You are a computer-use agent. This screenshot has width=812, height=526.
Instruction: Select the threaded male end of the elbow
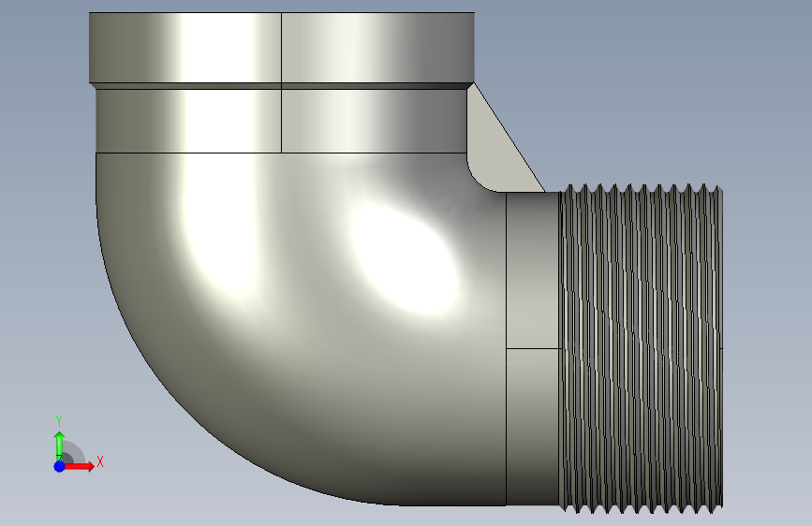[642, 348]
